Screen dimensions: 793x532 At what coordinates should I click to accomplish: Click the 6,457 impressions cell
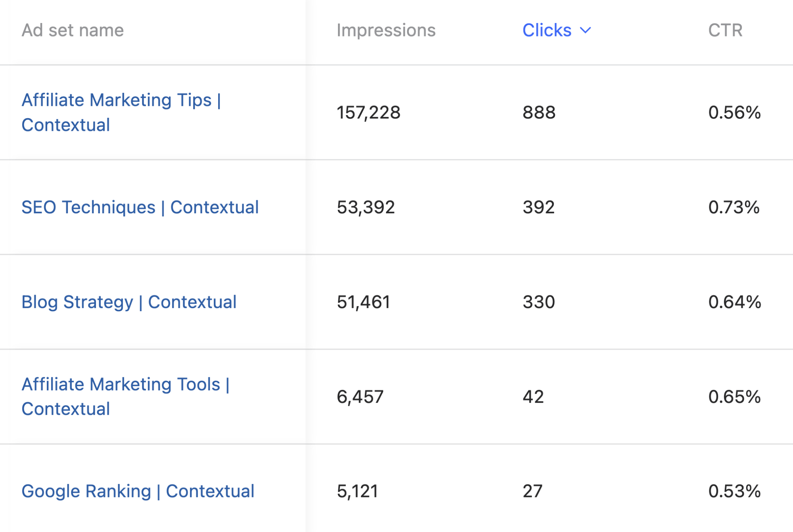coord(360,396)
